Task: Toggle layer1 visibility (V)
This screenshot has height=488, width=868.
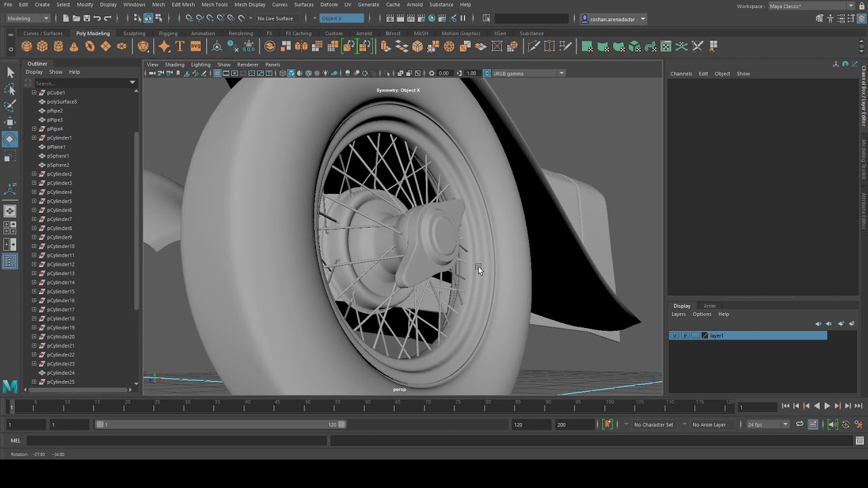Action: [674, 335]
